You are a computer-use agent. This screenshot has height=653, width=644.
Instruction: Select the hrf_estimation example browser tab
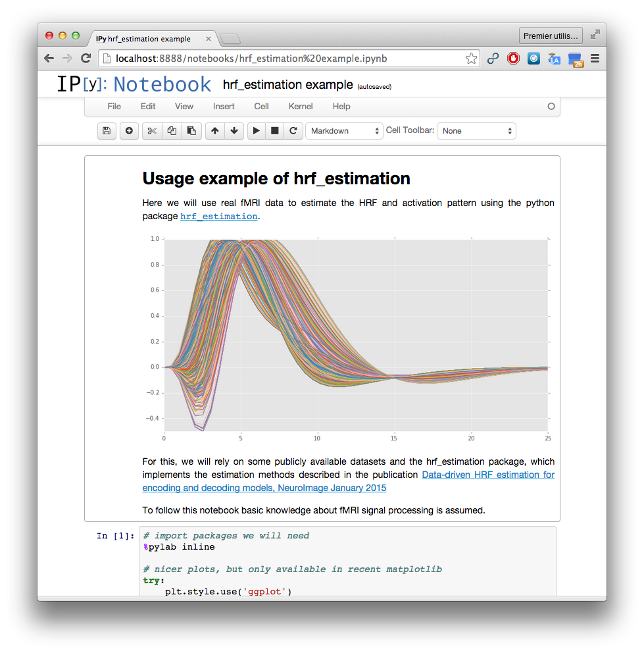(152, 39)
